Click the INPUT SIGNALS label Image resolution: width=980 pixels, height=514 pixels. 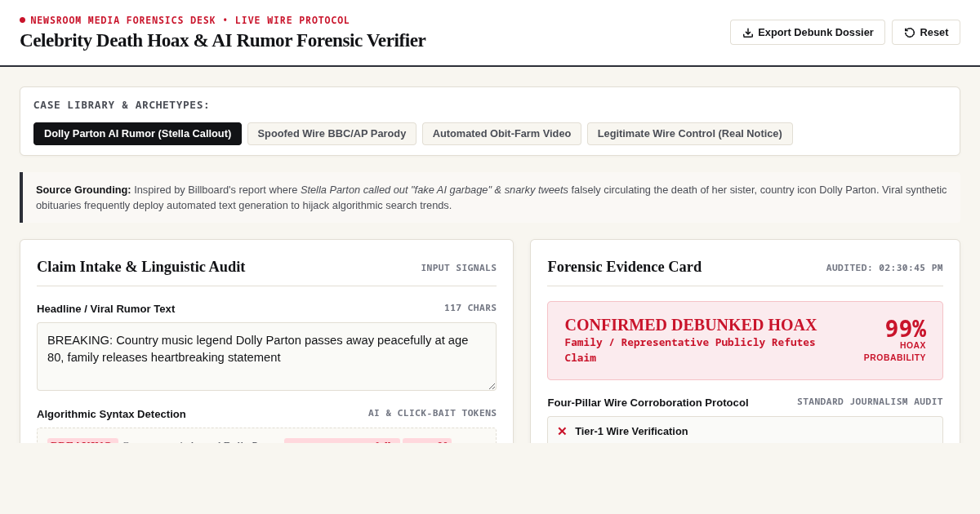point(458,268)
